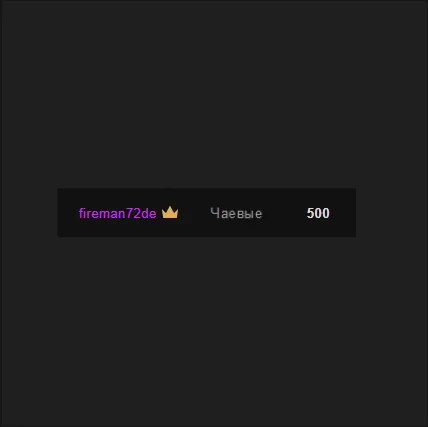Click the empty gray area above the tip row
This screenshot has width=428, height=427.
pos(213,95)
